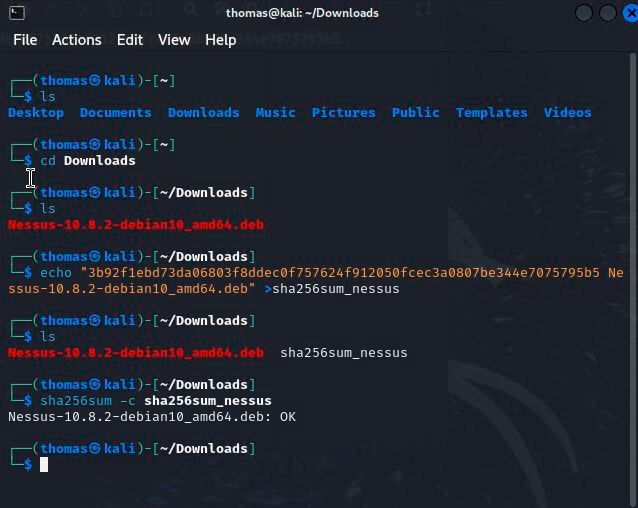Viewport: 638px width, 508px height.
Task: Click the "Nessus-10.8.2-debian10_amd64.deb: OK" result line
Action: (152, 417)
